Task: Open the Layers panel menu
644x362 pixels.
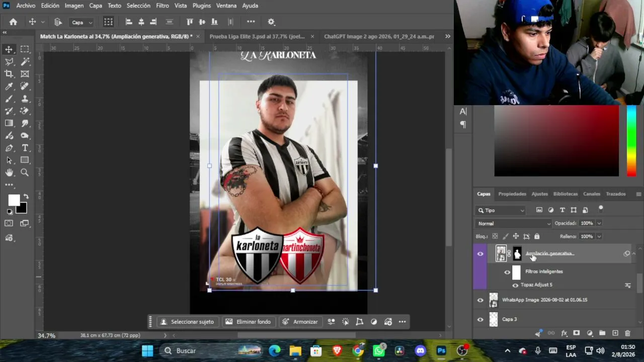Action: [x=638, y=194]
